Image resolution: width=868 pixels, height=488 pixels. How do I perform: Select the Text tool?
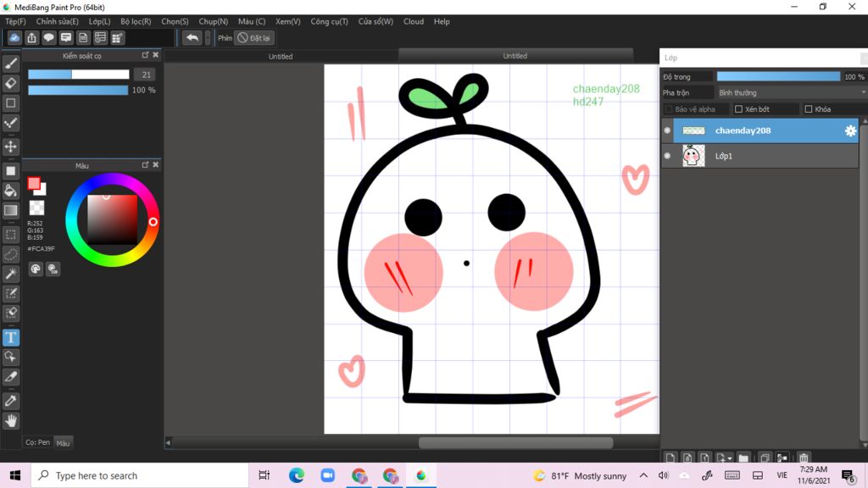point(10,337)
